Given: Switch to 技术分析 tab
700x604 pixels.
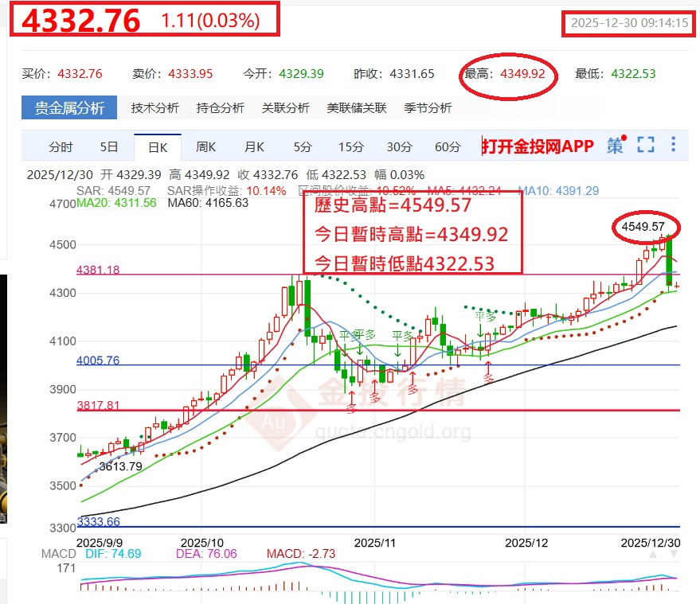Looking at the screenshot, I should point(154,108).
